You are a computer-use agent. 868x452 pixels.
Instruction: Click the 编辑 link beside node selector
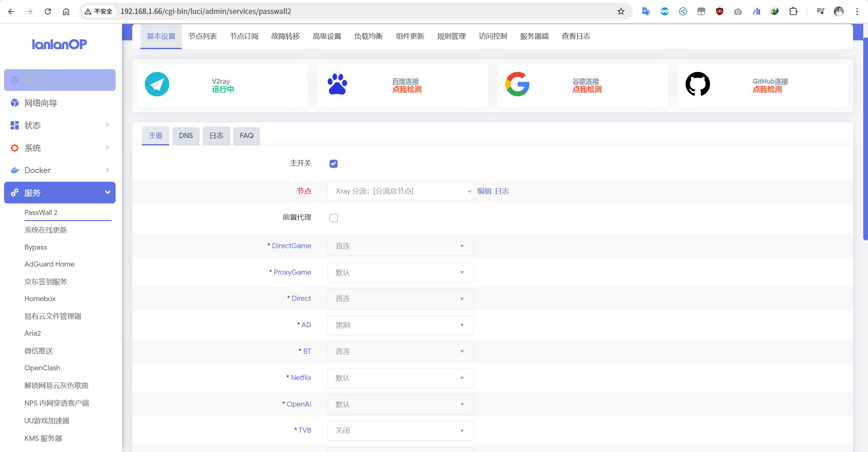pos(484,191)
